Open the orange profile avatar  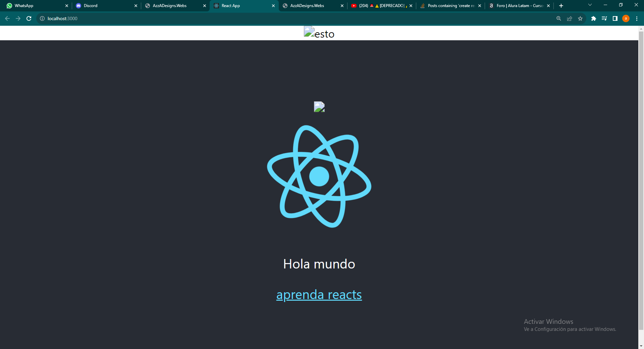tap(626, 18)
